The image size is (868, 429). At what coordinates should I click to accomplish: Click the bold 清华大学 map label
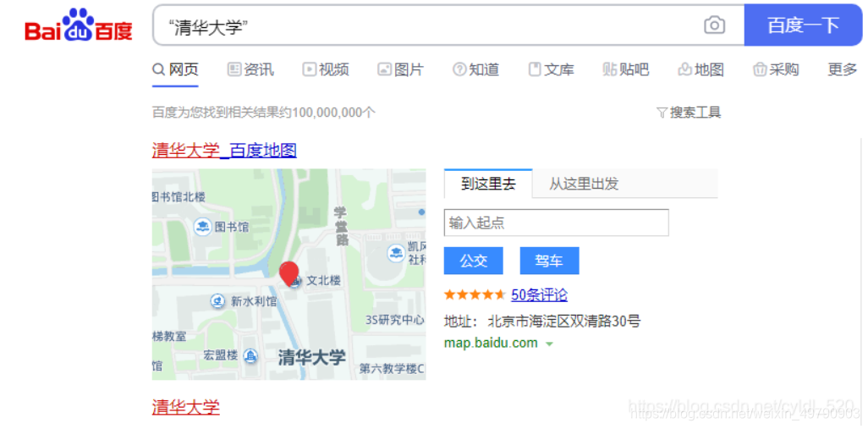(x=311, y=357)
